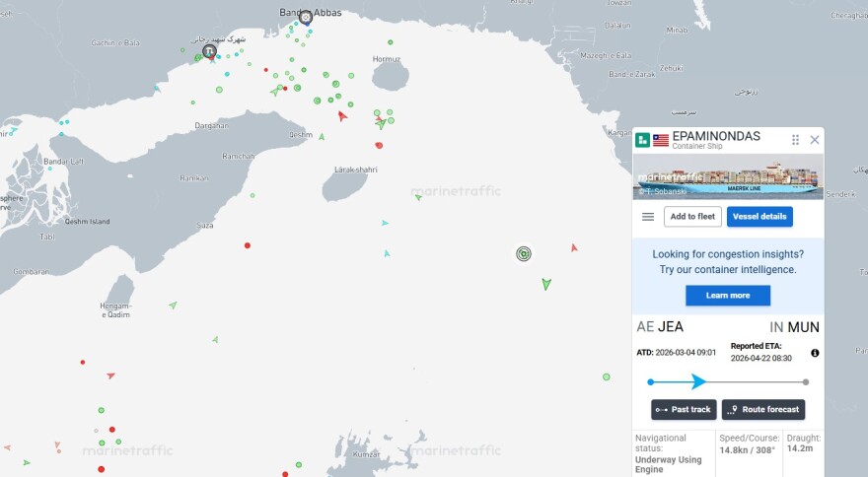Close the EPAMINONDAS vessel panel
868x477 pixels.
[815, 140]
